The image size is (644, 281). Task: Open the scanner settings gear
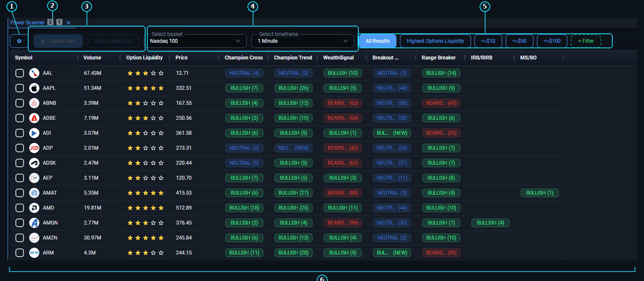tap(19, 41)
